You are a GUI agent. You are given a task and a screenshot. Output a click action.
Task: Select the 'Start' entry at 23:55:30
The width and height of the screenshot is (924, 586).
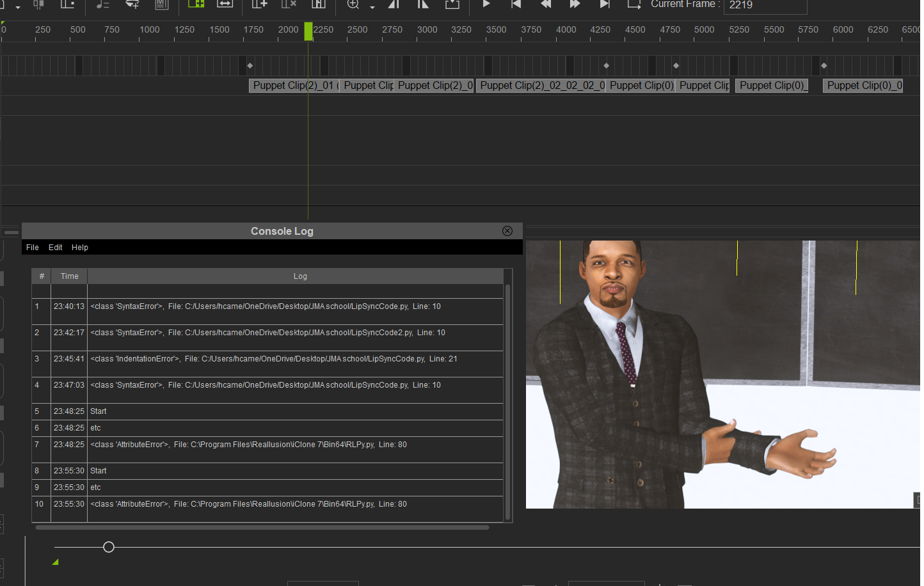[267, 471]
